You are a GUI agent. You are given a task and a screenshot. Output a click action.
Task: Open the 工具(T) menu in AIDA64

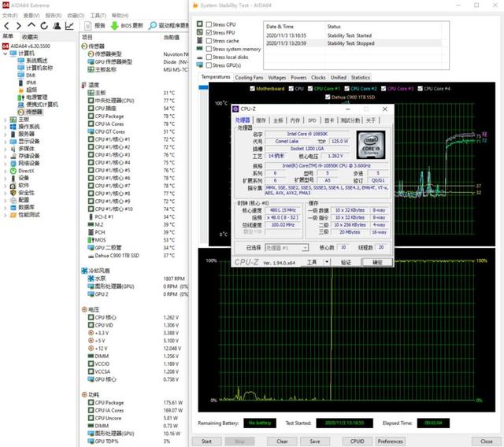(98, 16)
